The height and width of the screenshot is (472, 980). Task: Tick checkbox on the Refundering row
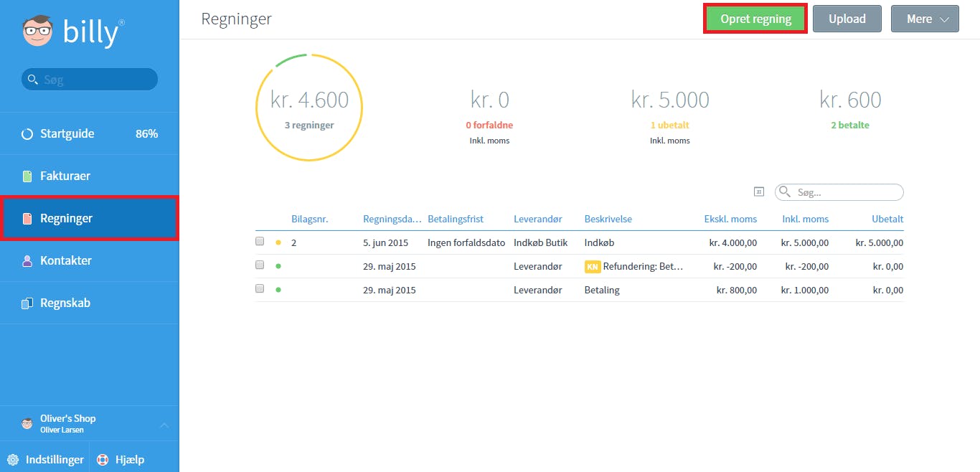pyautogui.click(x=260, y=265)
